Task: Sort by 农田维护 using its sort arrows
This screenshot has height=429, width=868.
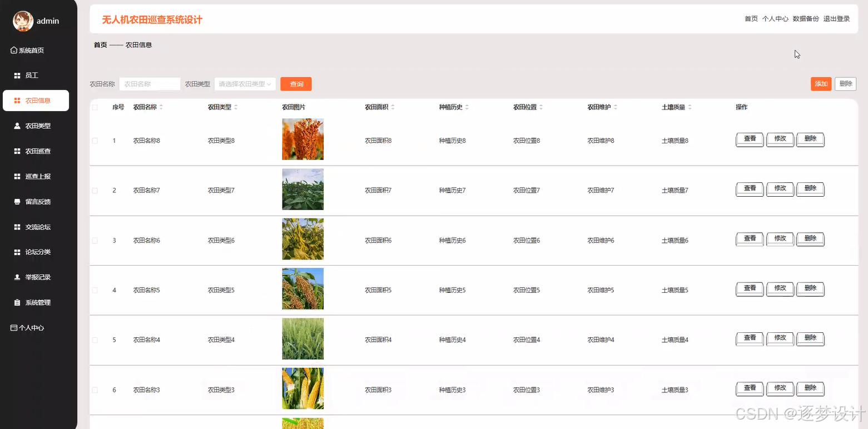Action: point(616,107)
